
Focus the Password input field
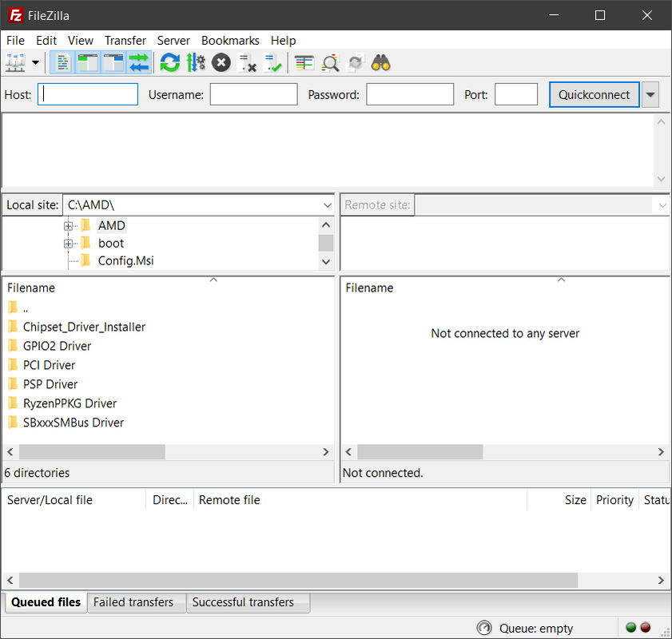(x=410, y=94)
